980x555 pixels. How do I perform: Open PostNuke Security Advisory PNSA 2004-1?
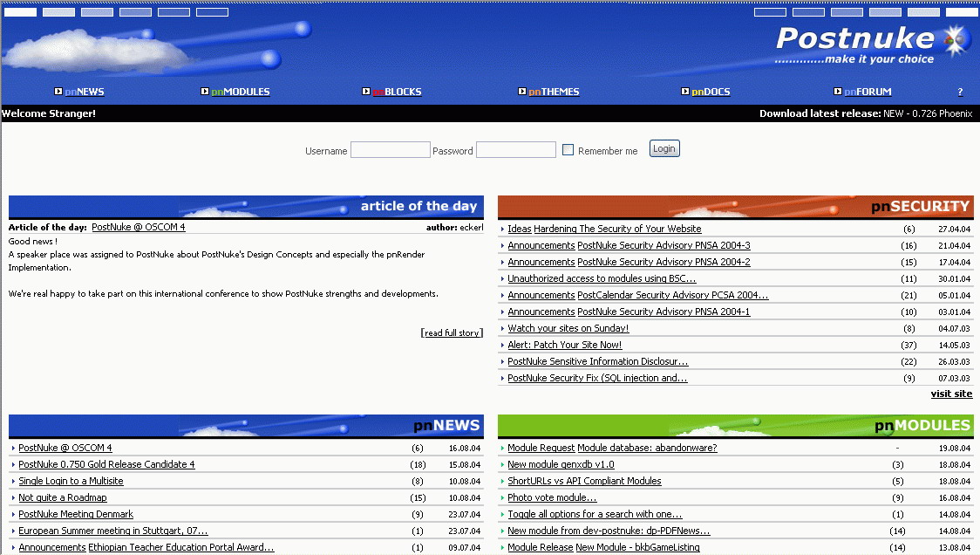664,312
